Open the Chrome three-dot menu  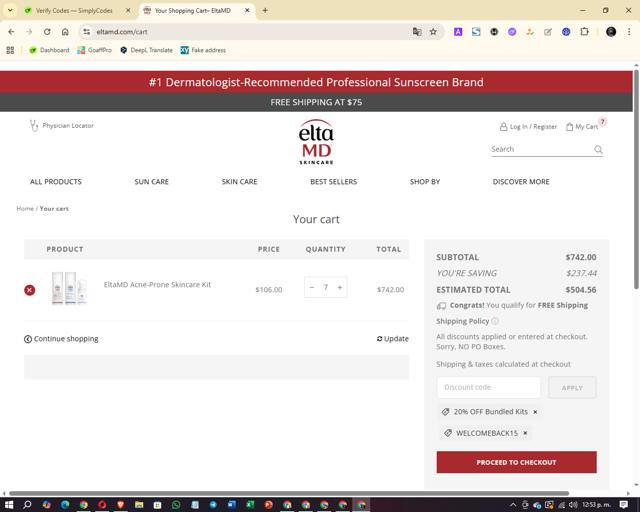click(x=629, y=32)
